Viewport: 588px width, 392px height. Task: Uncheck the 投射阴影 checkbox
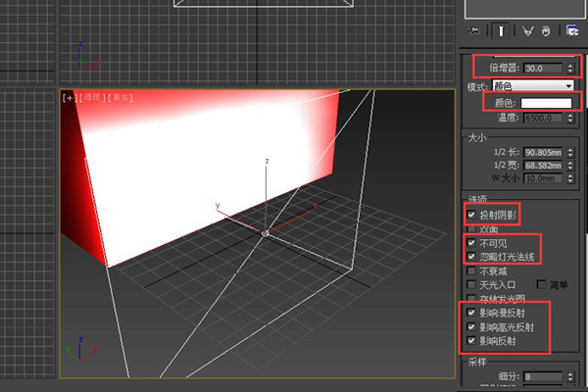pos(472,214)
